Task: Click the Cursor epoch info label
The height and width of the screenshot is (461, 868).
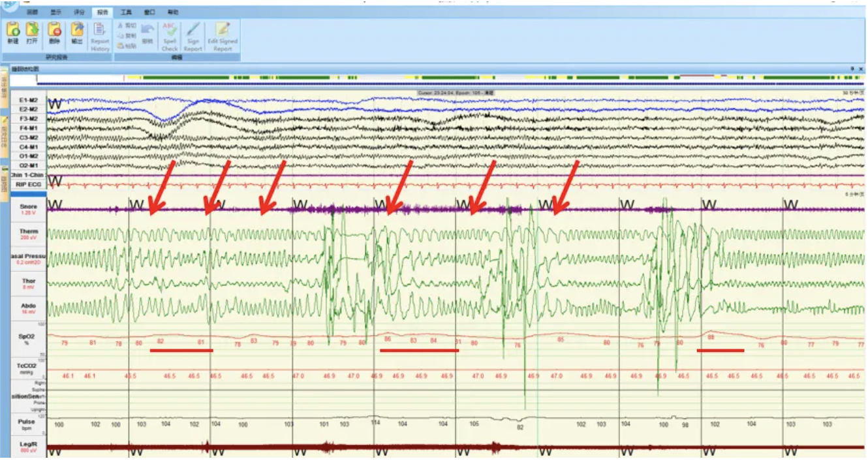Action: click(456, 93)
